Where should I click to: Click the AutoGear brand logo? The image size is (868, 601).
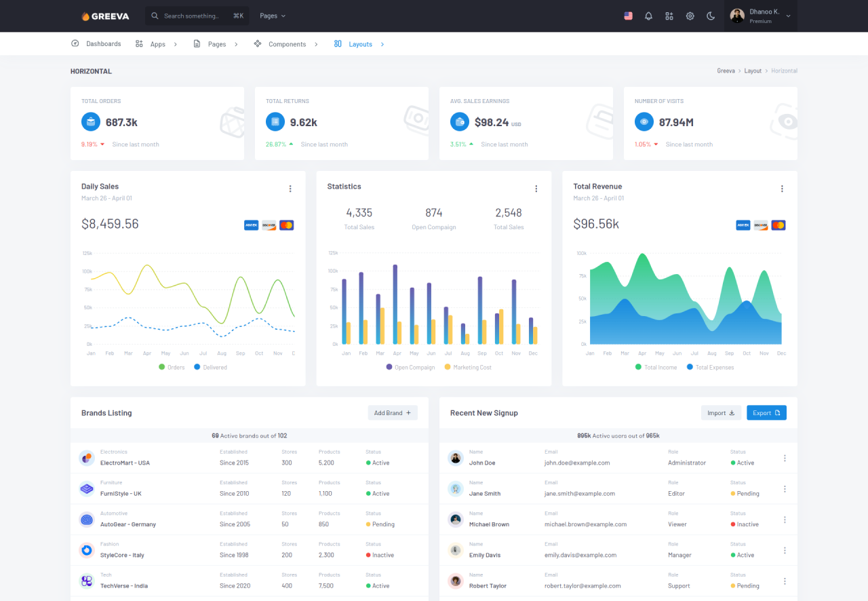click(x=87, y=520)
